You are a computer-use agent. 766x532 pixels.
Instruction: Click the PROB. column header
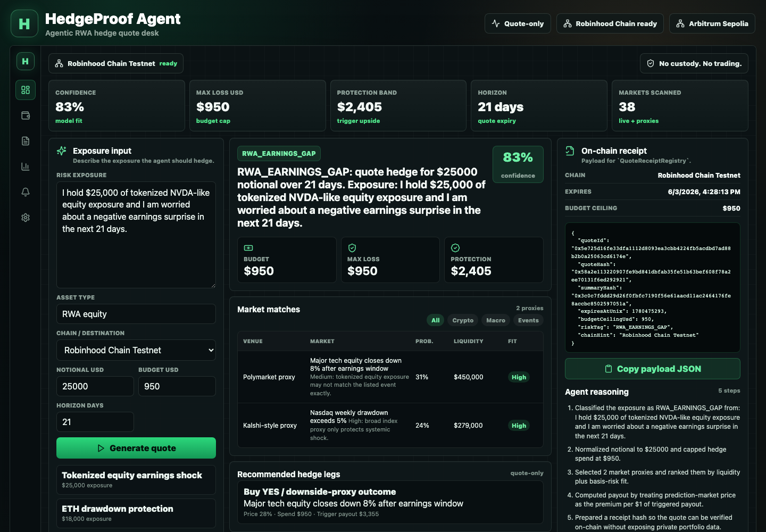pos(424,342)
